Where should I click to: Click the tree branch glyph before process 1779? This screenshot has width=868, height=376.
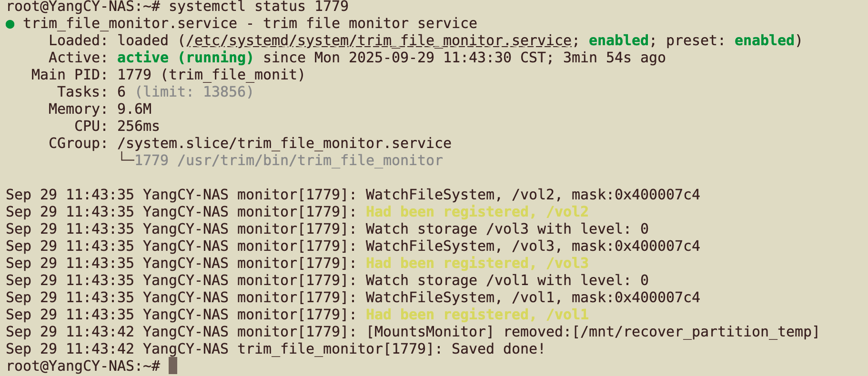[x=126, y=160]
